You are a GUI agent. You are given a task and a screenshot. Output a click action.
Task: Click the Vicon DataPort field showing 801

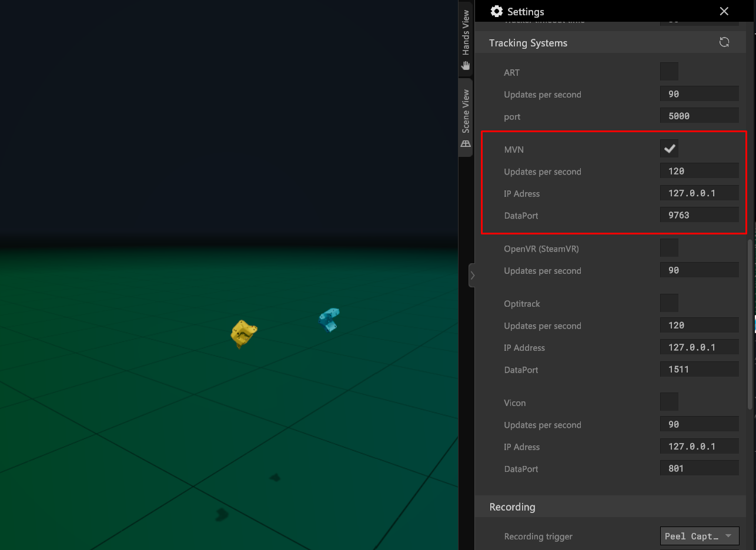click(x=700, y=468)
